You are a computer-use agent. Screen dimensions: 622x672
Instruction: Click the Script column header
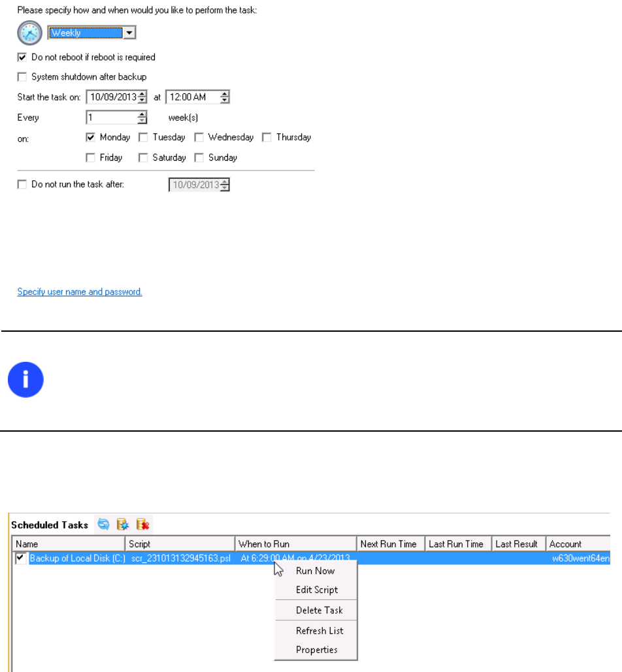[180, 544]
